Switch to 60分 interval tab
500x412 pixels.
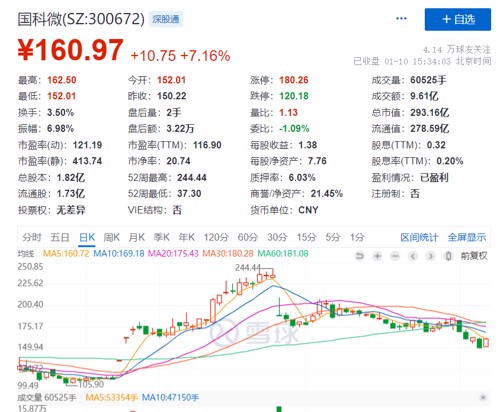pos(248,237)
